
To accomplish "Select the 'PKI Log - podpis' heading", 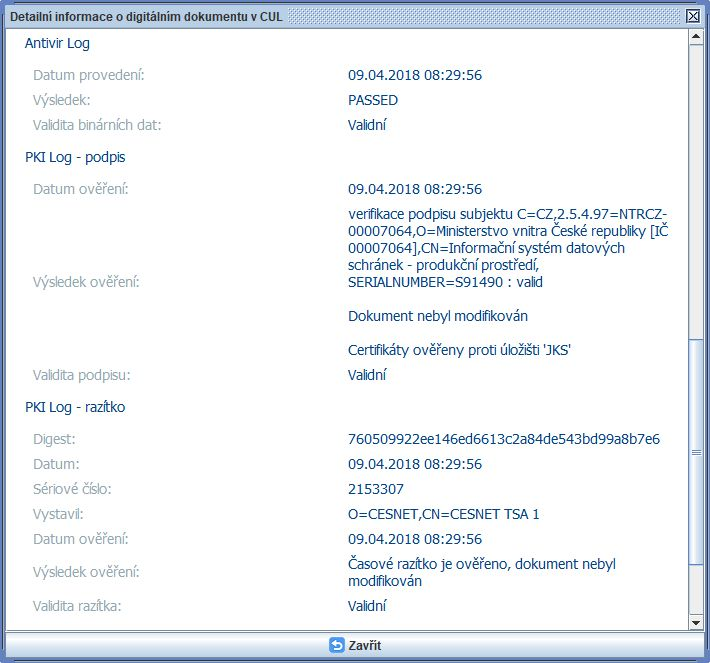I will point(75,158).
